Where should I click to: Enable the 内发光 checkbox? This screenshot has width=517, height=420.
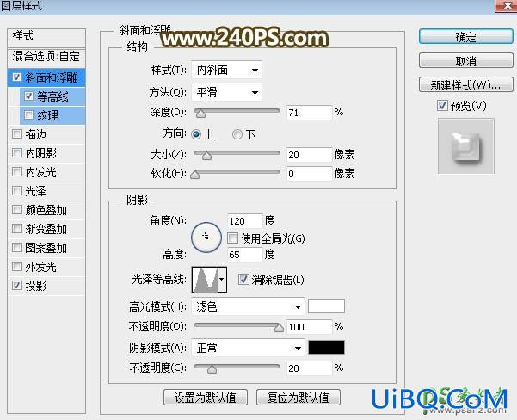pos(17,172)
